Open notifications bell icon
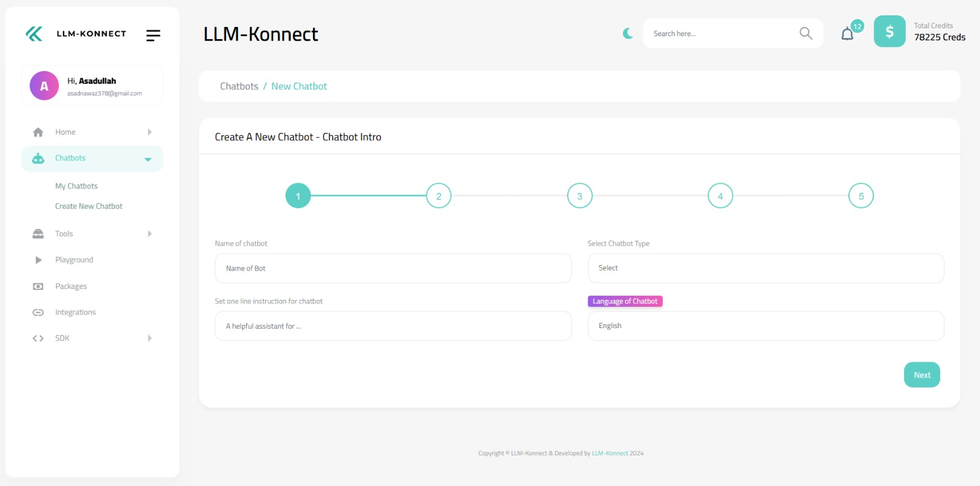This screenshot has height=486, width=980. pos(848,34)
